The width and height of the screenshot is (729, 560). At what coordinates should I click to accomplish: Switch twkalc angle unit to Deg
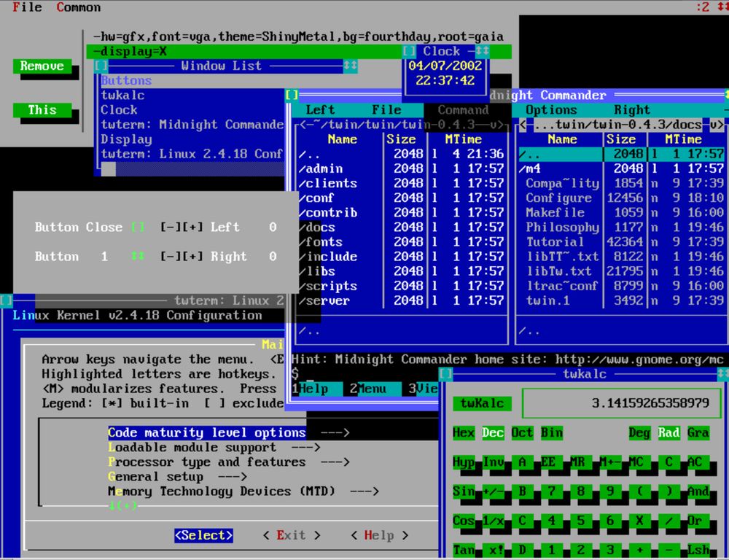tap(639, 433)
